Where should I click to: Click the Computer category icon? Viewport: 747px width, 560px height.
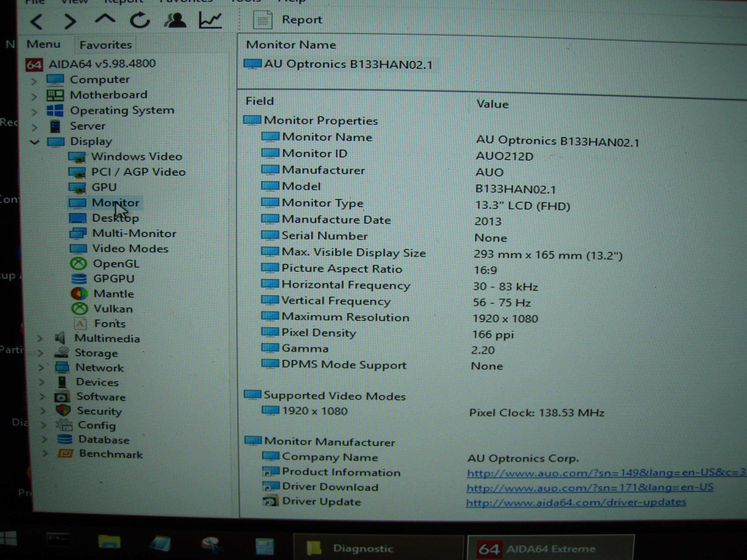[x=55, y=80]
